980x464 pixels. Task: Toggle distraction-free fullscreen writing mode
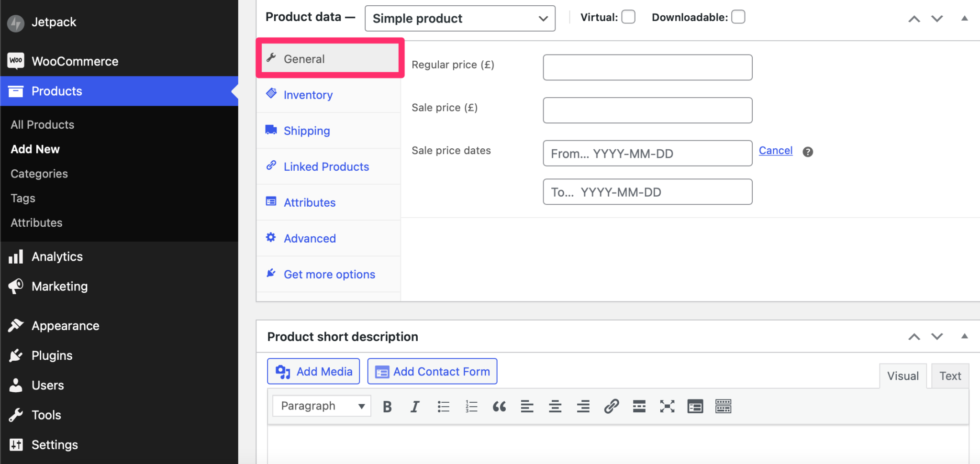667,406
